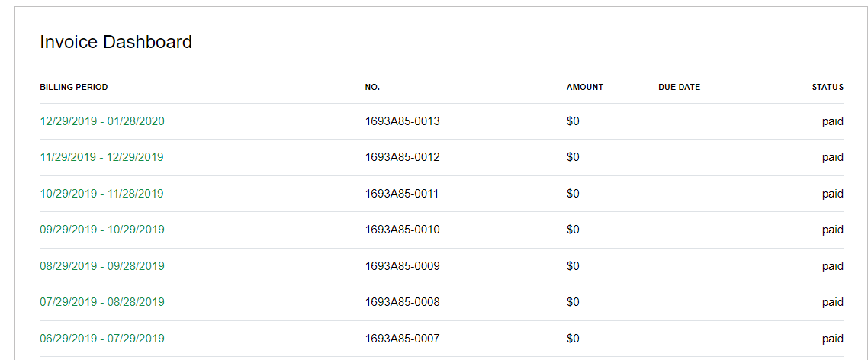This screenshot has width=868, height=360.
Task: Select invoice number 1693A85-0012
Action: pyautogui.click(x=402, y=157)
